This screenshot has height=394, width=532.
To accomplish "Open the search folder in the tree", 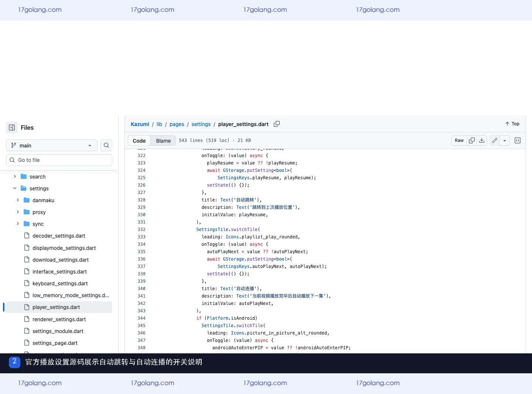I will [37, 177].
